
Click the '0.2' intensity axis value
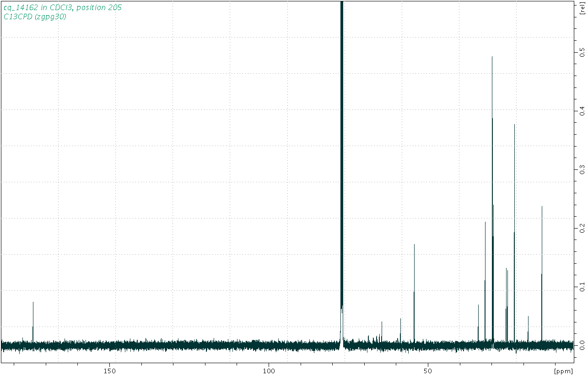coord(582,228)
